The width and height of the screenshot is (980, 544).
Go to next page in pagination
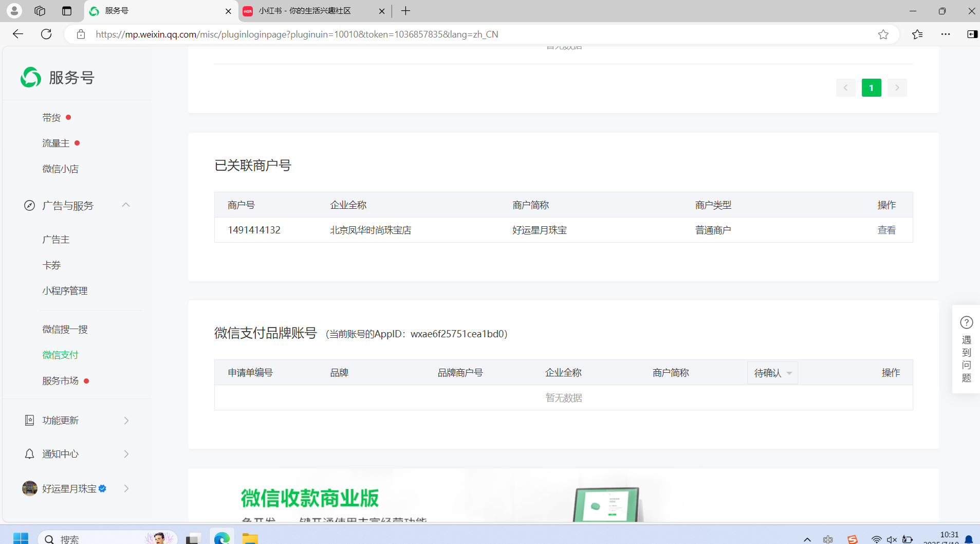click(x=897, y=87)
